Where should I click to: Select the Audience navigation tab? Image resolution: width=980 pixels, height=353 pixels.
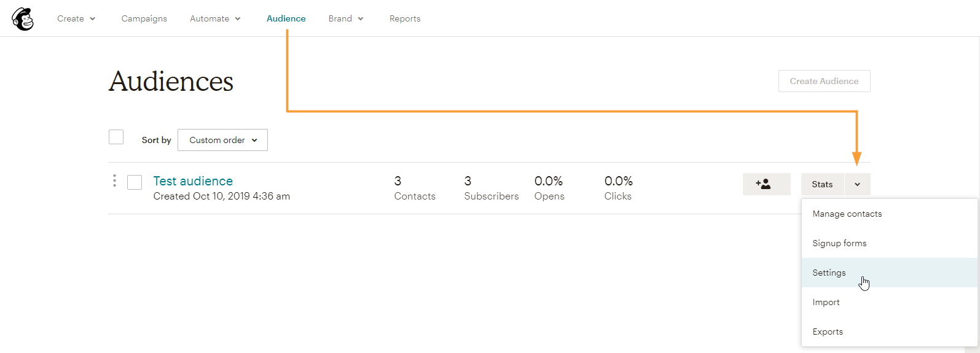[286, 18]
